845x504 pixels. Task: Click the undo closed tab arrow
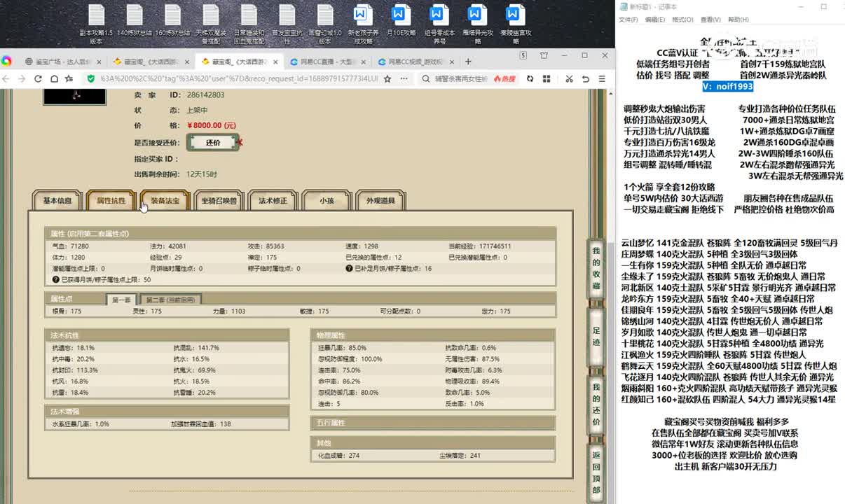586,79
